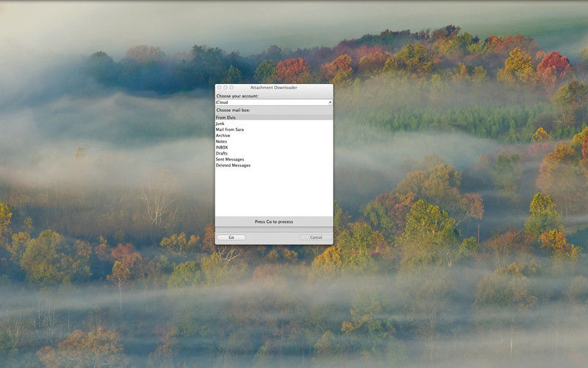Open the iCloud account dropdown

pos(273,102)
